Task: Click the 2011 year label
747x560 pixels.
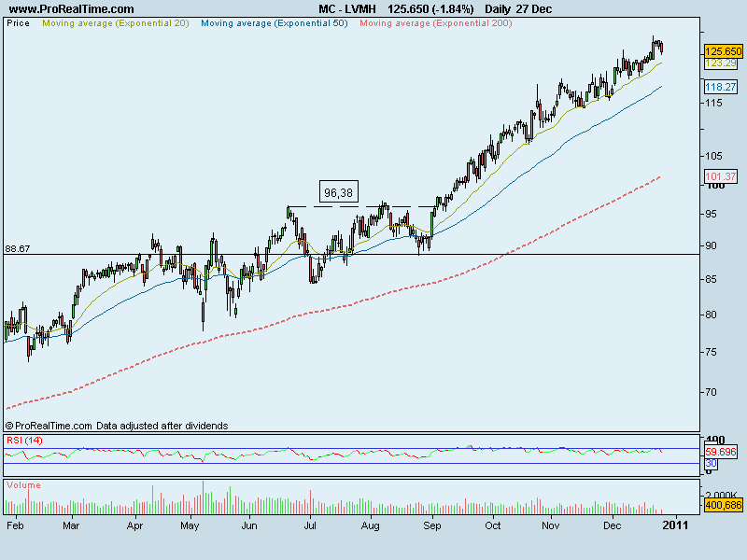Action: tap(675, 525)
